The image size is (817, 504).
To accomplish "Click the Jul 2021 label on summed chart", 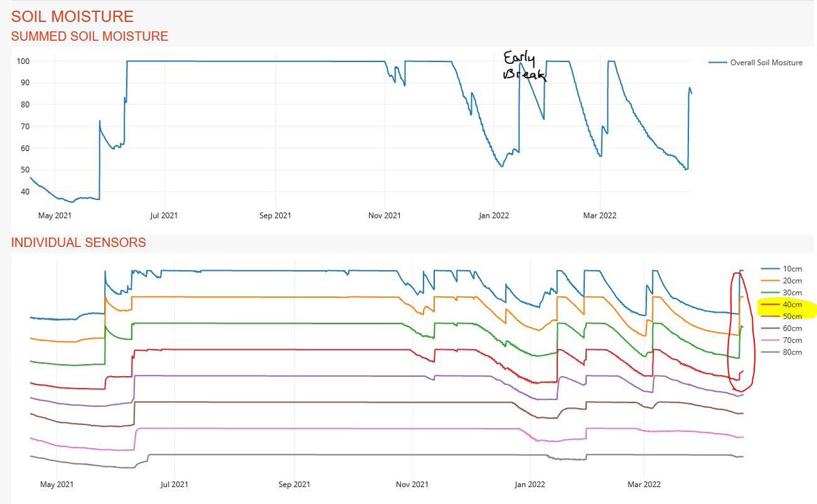I will click(x=163, y=216).
